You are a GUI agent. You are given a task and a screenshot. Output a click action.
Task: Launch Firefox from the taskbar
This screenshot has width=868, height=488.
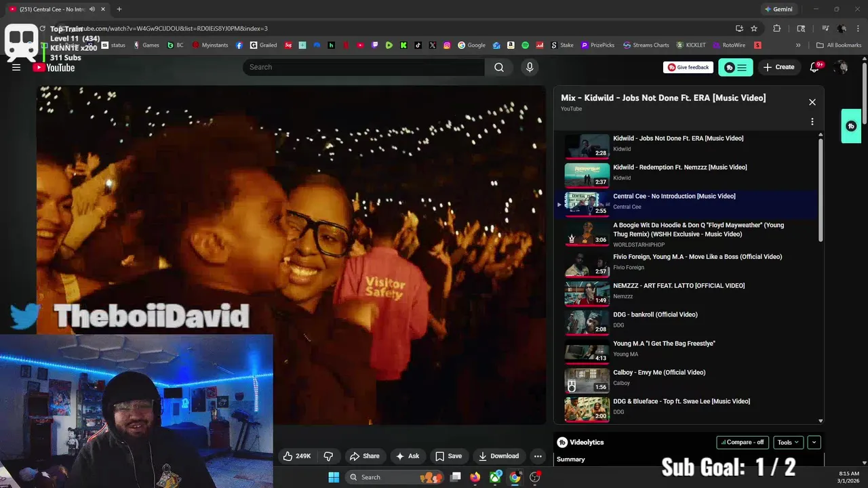point(475,477)
